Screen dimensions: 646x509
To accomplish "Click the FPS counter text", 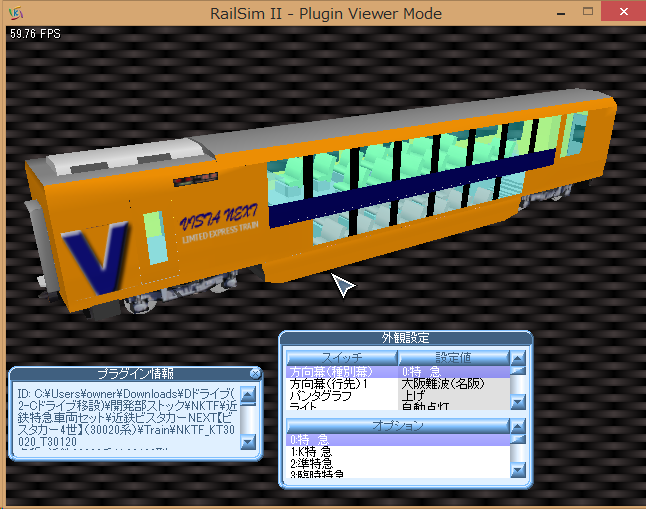I will [35, 34].
